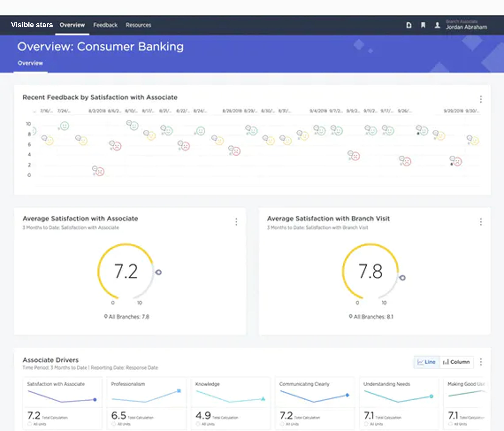Open Average Satisfaction with Associate options menu
The image size is (504, 431).
[236, 222]
